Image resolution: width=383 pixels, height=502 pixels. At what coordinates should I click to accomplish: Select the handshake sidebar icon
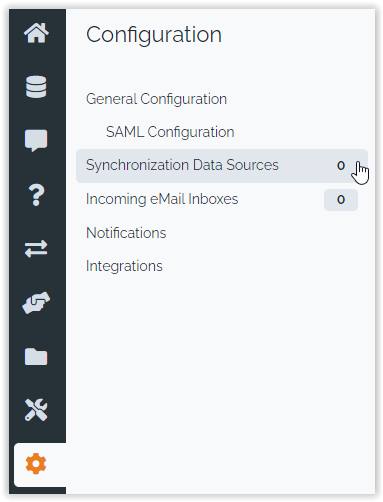click(x=36, y=303)
